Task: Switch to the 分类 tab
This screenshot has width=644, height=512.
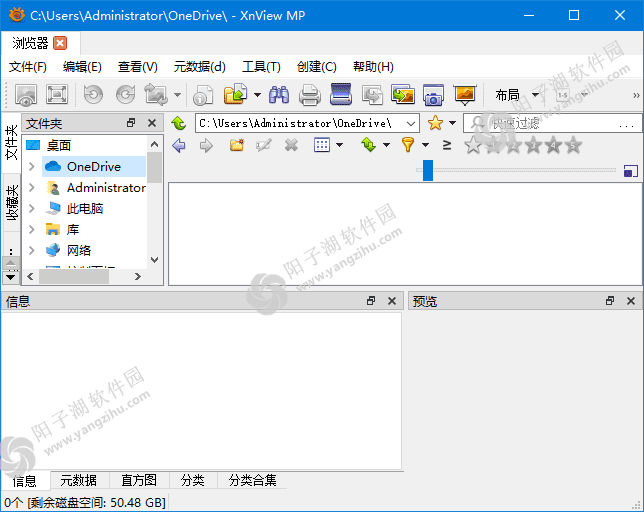Action: (193, 480)
